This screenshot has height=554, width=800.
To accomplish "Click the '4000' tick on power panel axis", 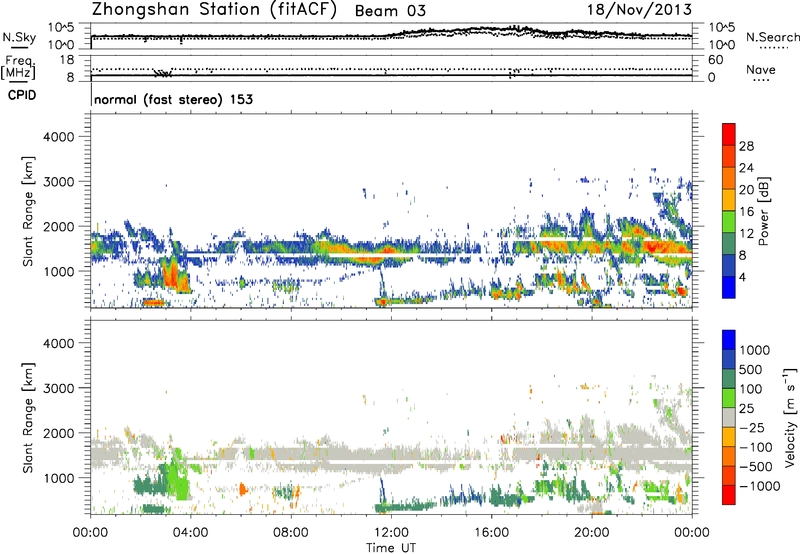I will click(x=59, y=136).
